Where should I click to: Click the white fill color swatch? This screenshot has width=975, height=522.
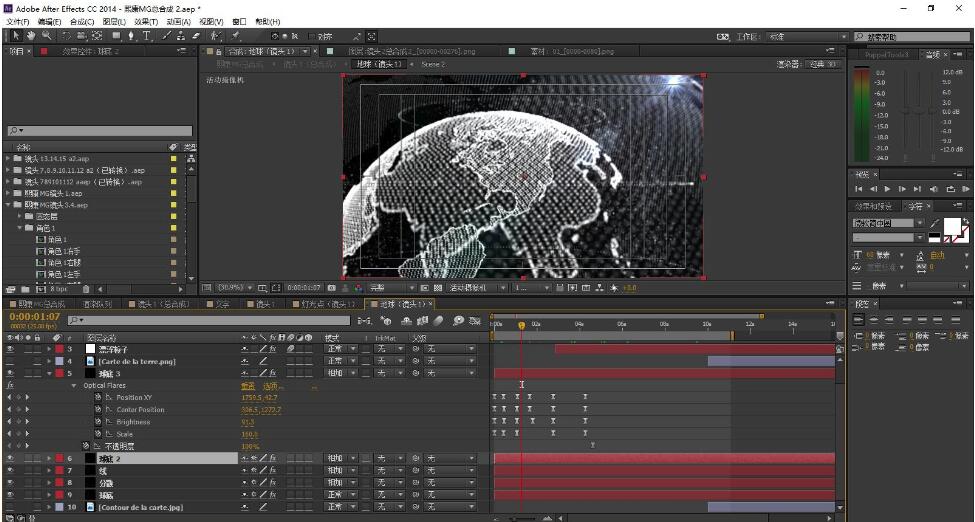[952, 226]
